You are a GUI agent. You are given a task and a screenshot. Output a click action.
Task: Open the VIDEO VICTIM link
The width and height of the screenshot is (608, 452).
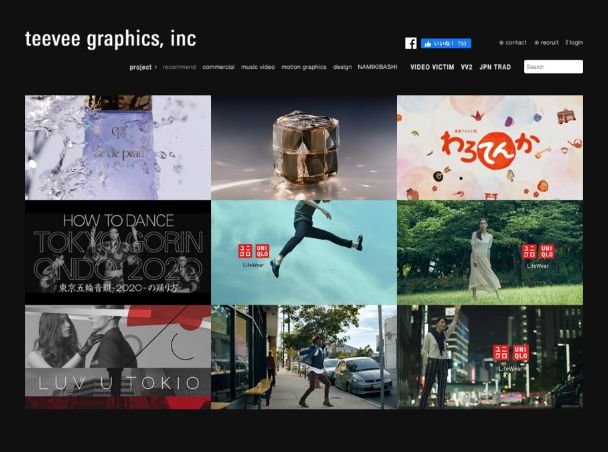432,67
